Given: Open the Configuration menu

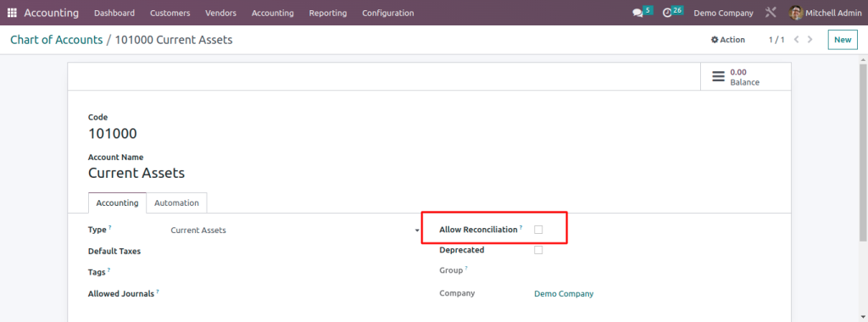Looking at the screenshot, I should click(x=387, y=13).
